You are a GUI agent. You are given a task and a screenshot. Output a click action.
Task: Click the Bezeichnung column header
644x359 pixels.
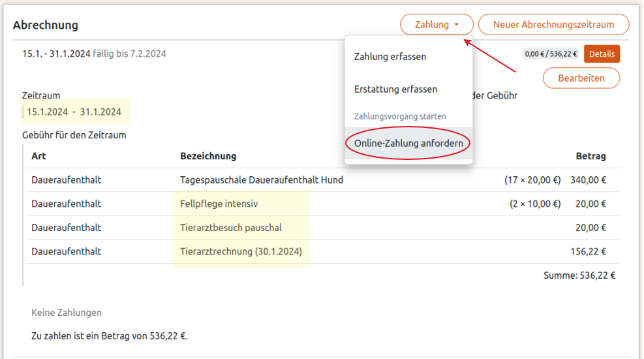[x=208, y=156]
